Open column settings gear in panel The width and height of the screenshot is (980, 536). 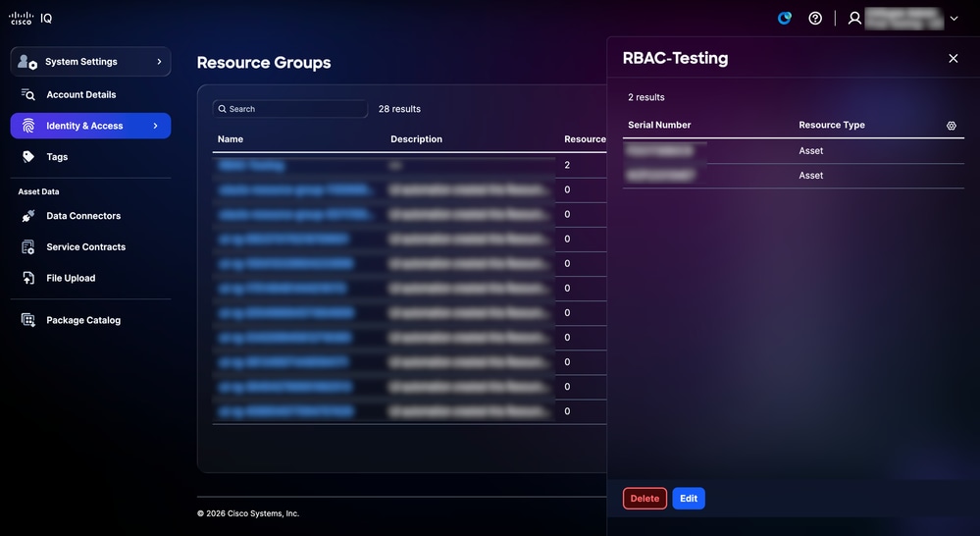click(x=952, y=126)
